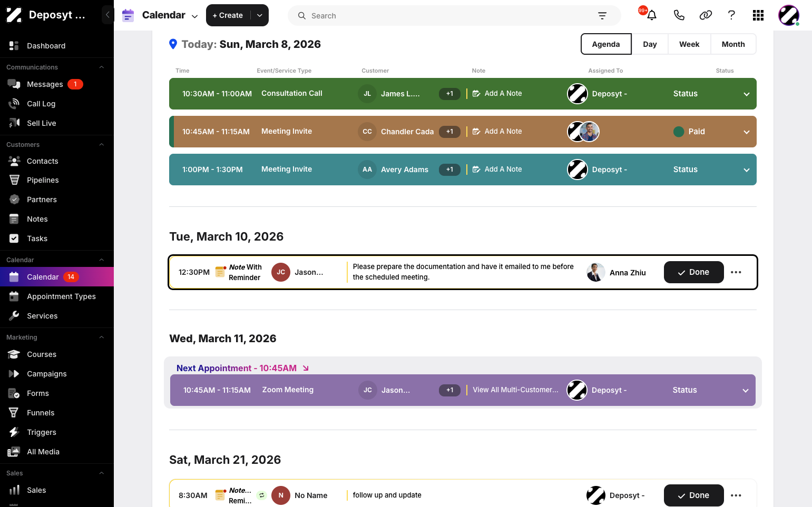The width and height of the screenshot is (812, 507).
Task: Open the apps grid icon
Action: tap(758, 15)
